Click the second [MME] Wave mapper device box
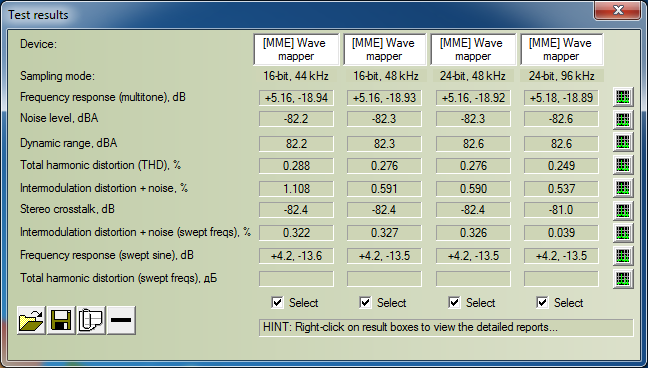648x368 pixels. [x=384, y=50]
